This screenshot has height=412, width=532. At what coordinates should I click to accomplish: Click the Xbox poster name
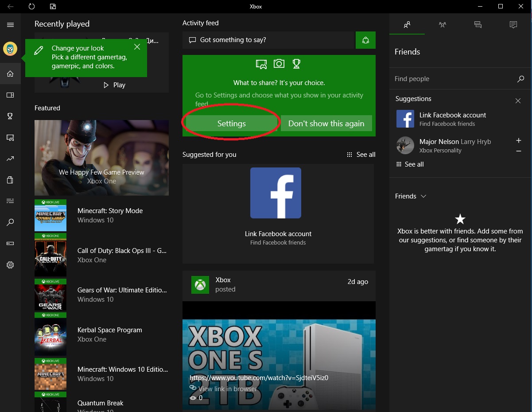(x=223, y=280)
